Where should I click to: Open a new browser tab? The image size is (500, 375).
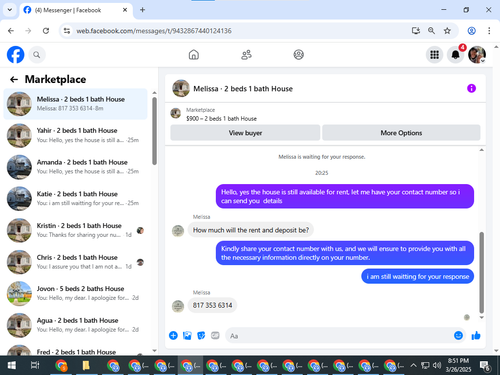pos(142,10)
